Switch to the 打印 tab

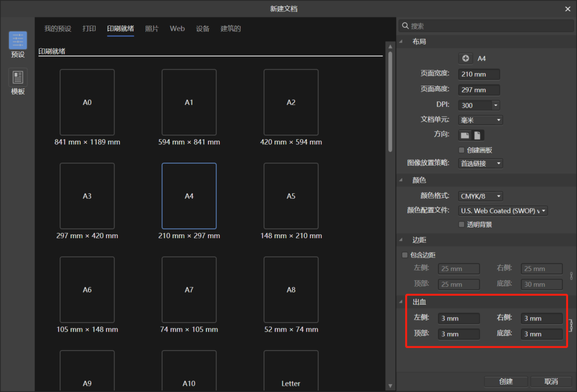pyautogui.click(x=89, y=29)
